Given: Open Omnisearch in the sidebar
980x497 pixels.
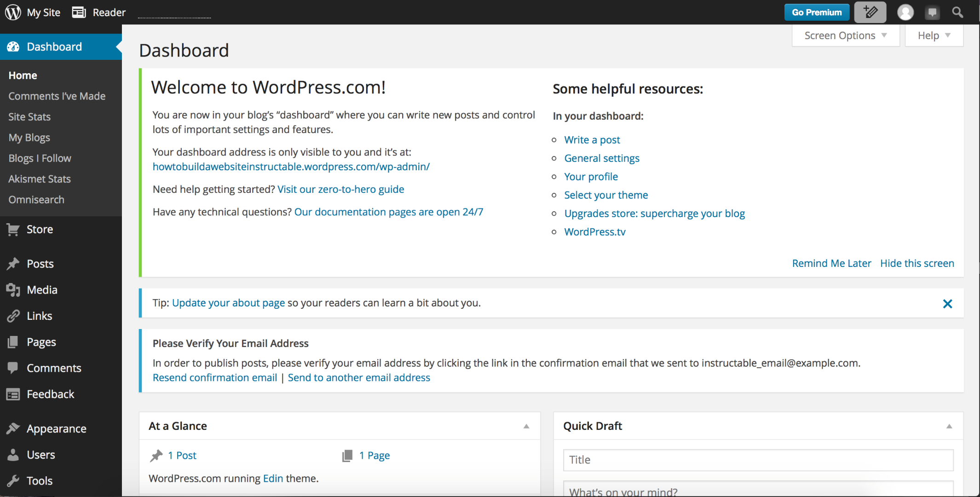Looking at the screenshot, I should point(36,200).
